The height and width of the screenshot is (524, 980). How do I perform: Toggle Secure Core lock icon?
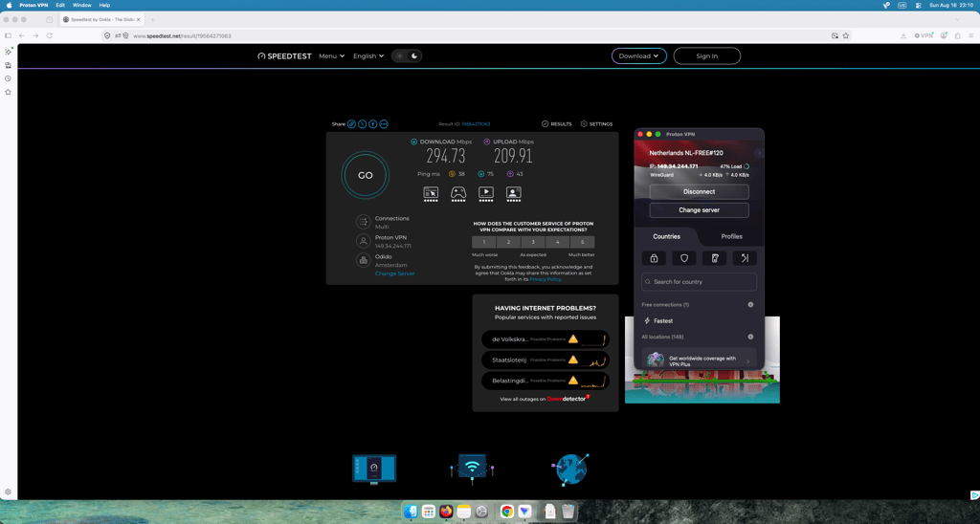(x=654, y=258)
